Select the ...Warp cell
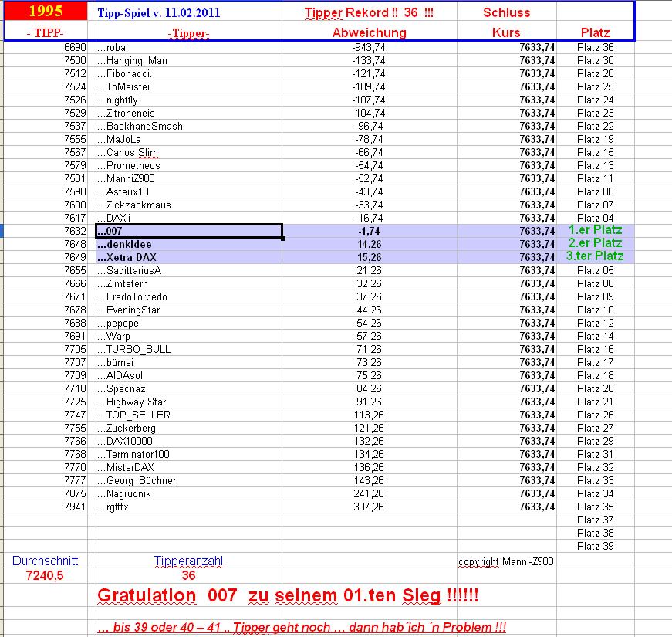This screenshot has width=672, height=637. pos(189,337)
